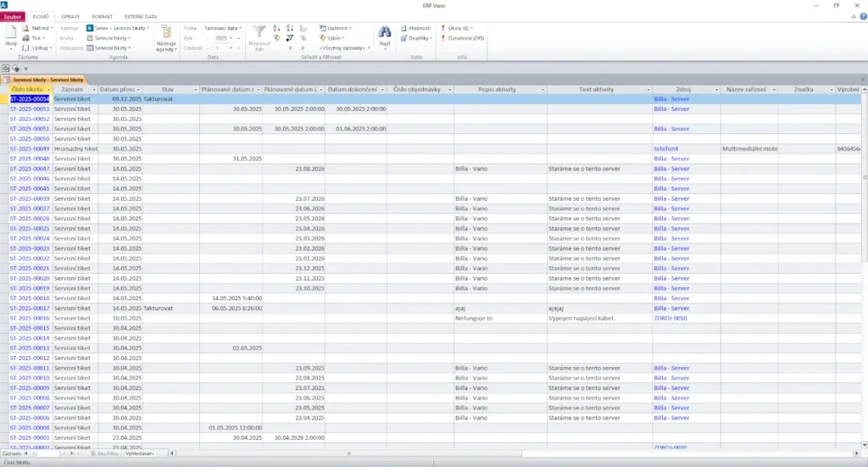Click the Vyhledávání search field
Viewport: 868px width, 467px height.
[x=140, y=454]
